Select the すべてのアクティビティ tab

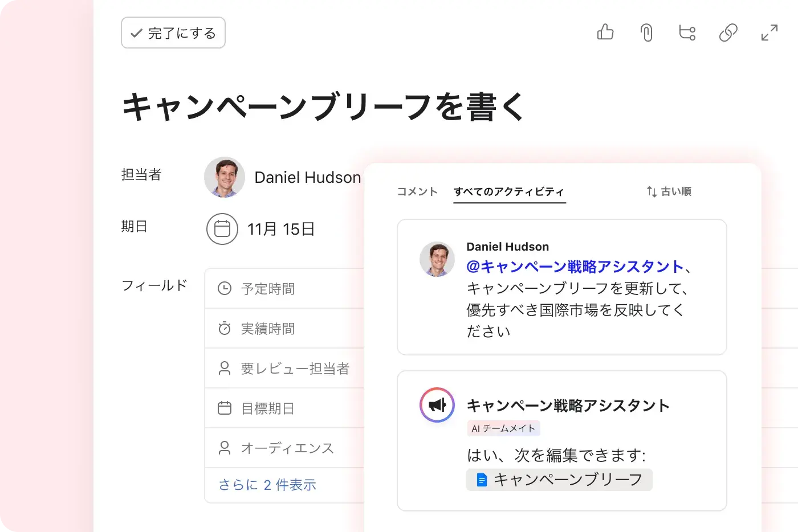pyautogui.click(x=509, y=191)
